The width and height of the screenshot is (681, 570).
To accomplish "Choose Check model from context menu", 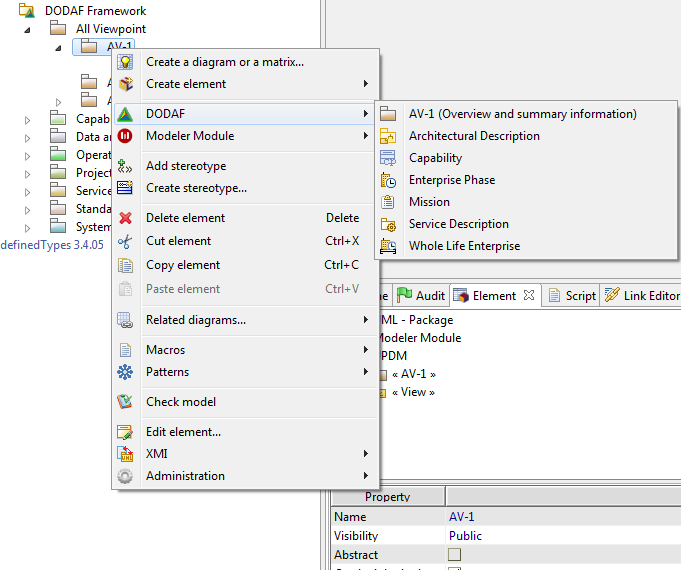I will coord(245,402).
